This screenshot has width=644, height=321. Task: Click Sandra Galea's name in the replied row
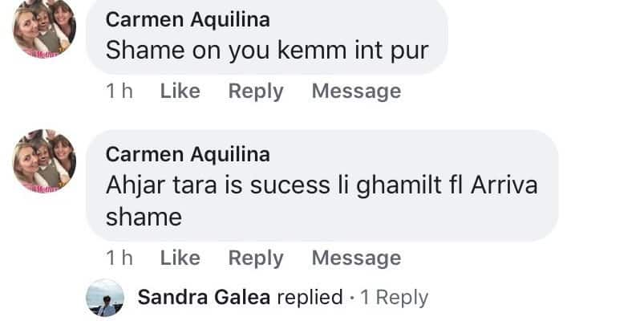tap(204, 298)
